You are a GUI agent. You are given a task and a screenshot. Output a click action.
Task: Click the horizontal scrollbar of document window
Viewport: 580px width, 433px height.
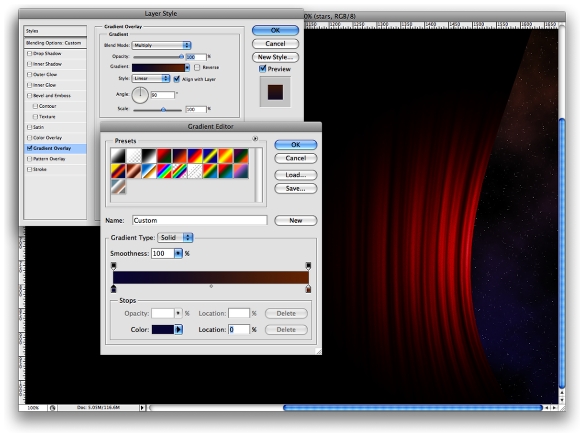point(412,407)
